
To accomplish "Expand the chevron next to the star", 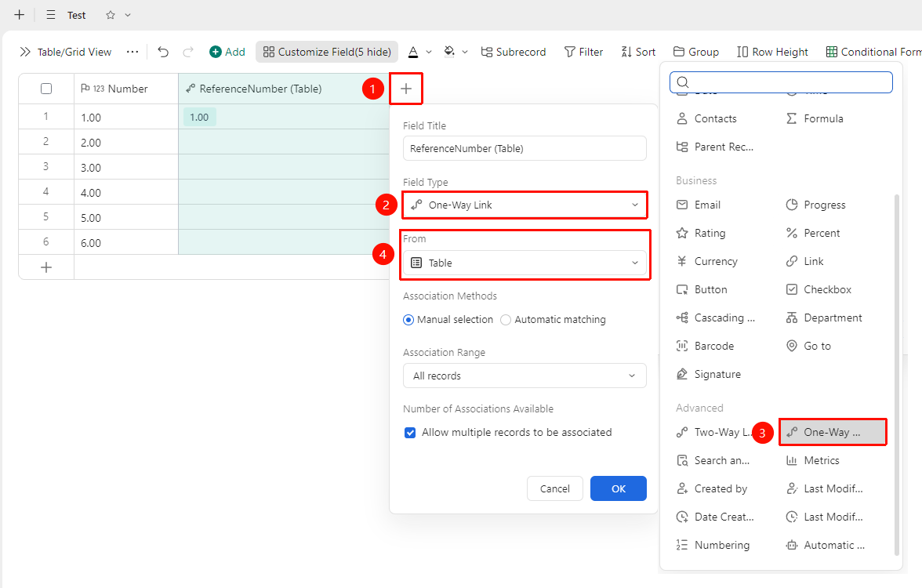I will tap(128, 16).
